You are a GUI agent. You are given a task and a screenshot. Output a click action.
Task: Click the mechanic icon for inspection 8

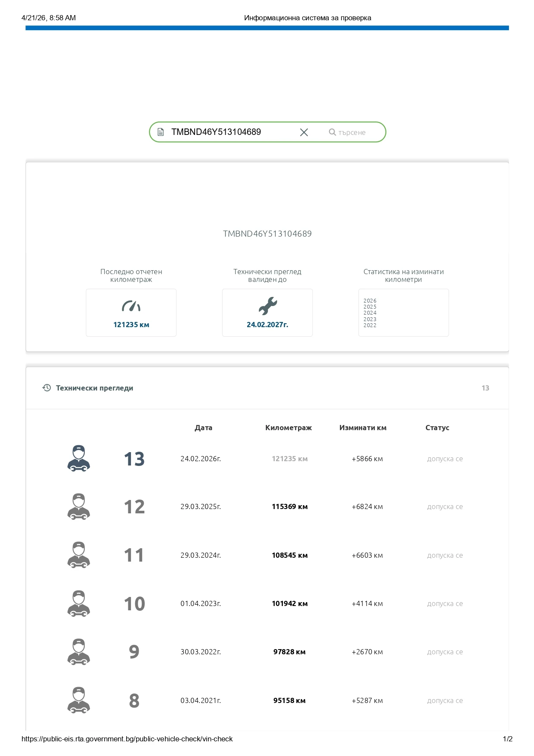pyautogui.click(x=79, y=700)
